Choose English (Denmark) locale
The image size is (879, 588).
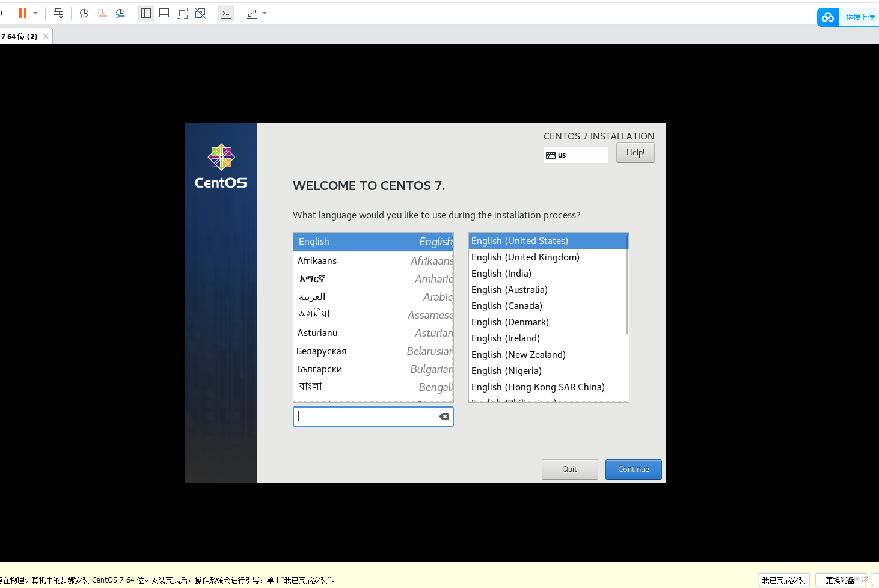547,322
